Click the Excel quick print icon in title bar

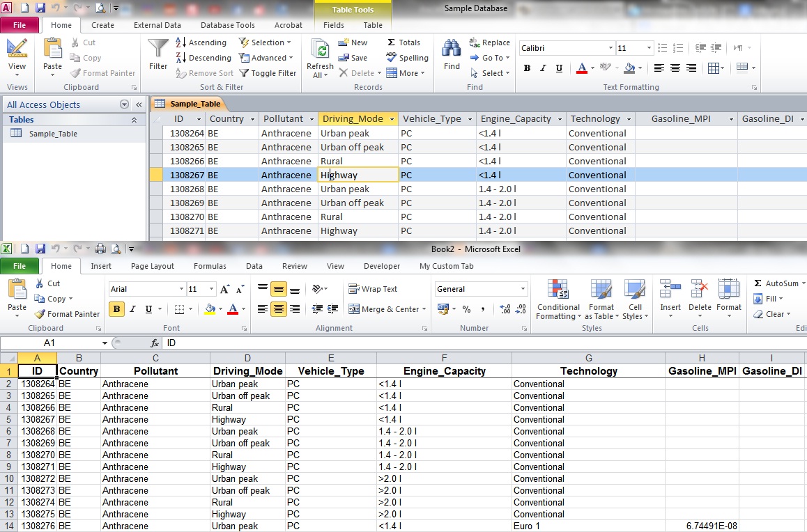click(100, 249)
